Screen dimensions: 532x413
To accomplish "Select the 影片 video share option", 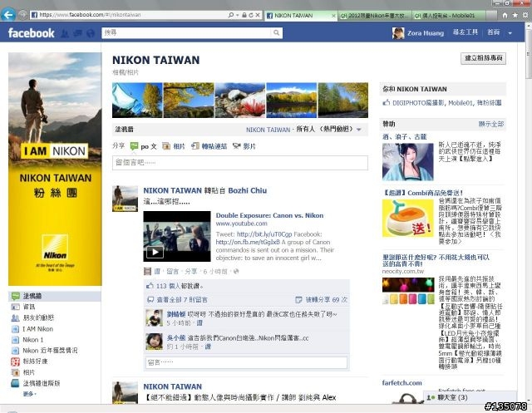I will pyautogui.click(x=244, y=146).
